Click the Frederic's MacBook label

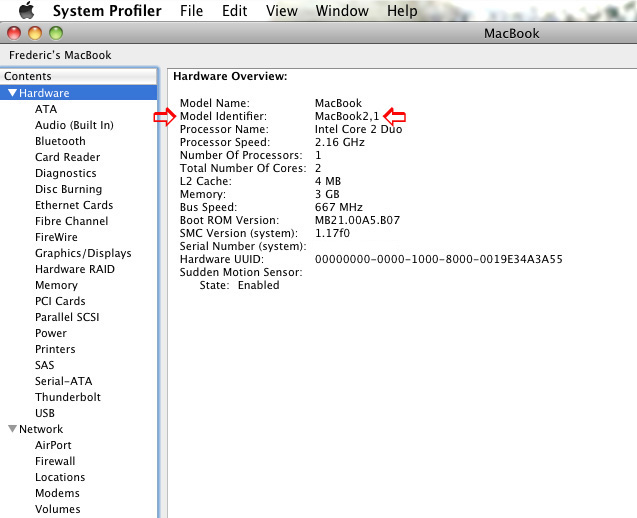pos(60,55)
